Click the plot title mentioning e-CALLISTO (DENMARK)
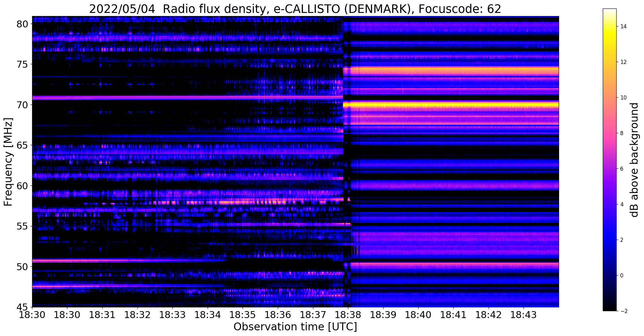644x336 pixels. 295,9
